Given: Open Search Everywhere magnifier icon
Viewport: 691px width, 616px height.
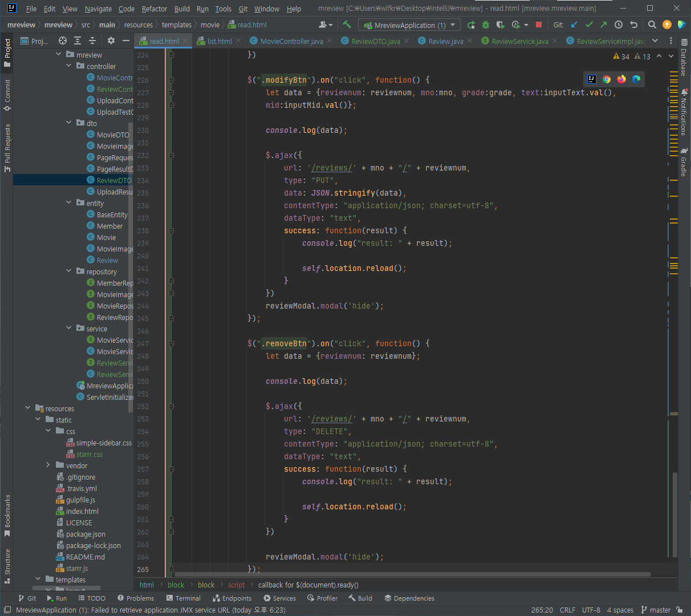Looking at the screenshot, I should 652,25.
